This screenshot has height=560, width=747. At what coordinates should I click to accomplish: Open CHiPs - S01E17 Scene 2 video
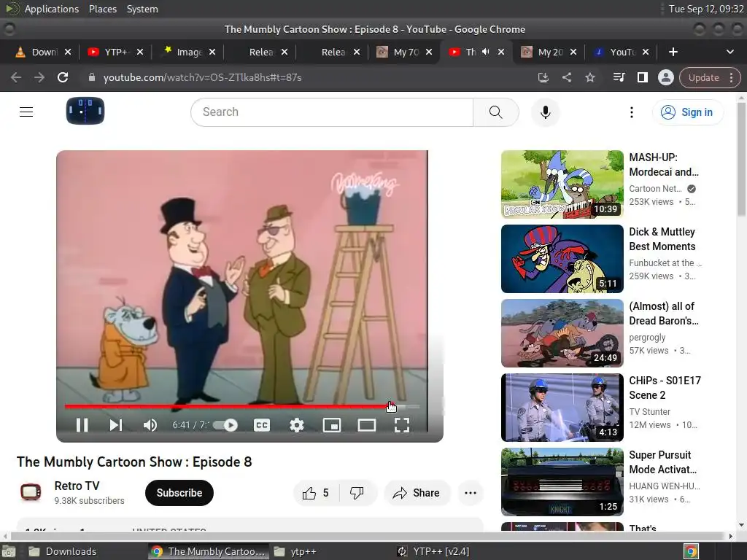click(x=562, y=407)
